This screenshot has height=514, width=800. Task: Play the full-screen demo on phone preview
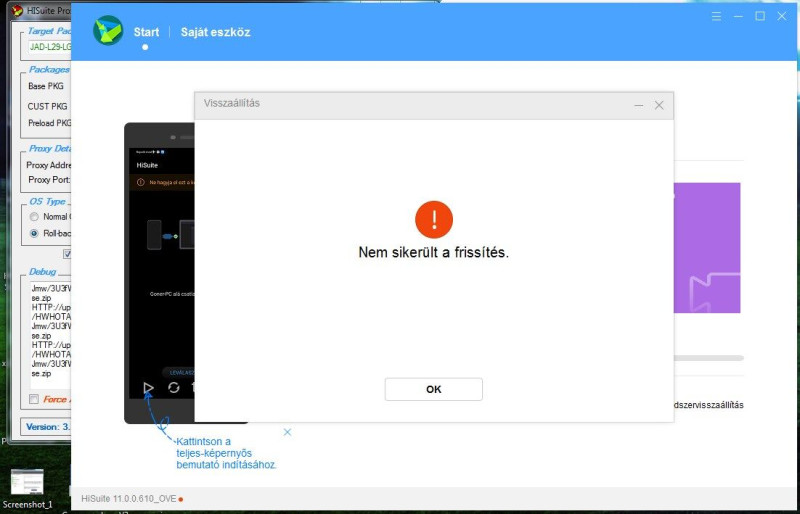[148, 388]
